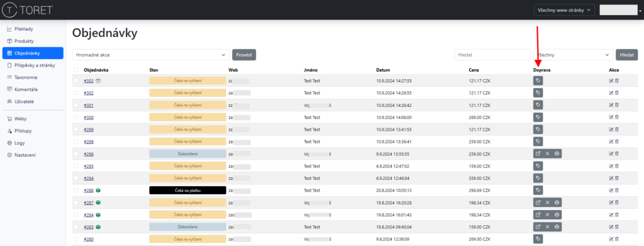The image size is (644, 246).
Task: Mark the checkbox for order #280
Action: click(75, 239)
